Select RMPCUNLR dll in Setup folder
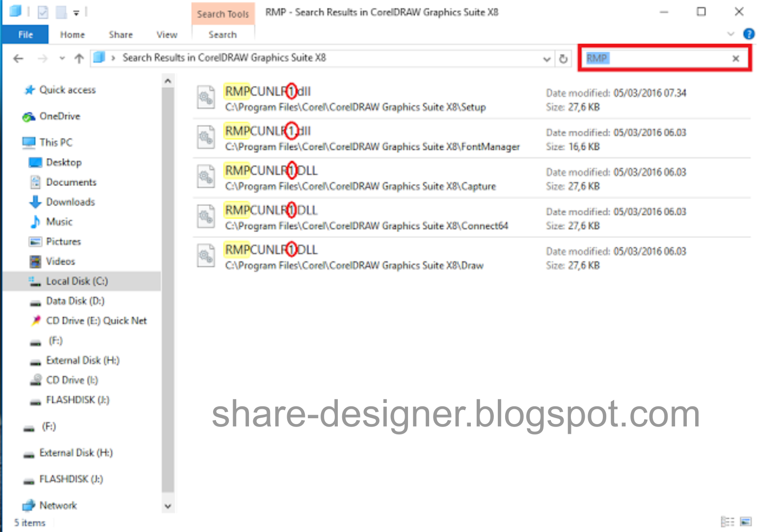The height and width of the screenshot is (532, 757). point(471,99)
